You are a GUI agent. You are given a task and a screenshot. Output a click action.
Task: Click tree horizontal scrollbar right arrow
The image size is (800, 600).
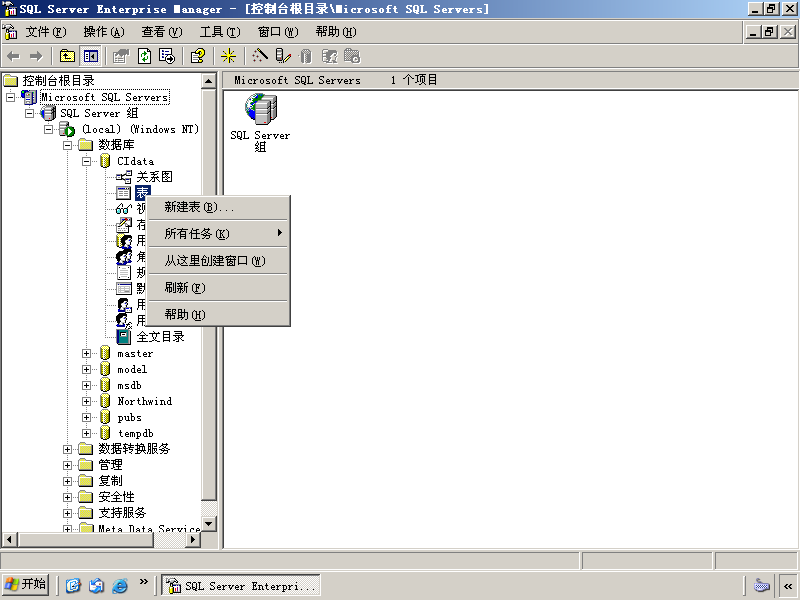[193, 539]
